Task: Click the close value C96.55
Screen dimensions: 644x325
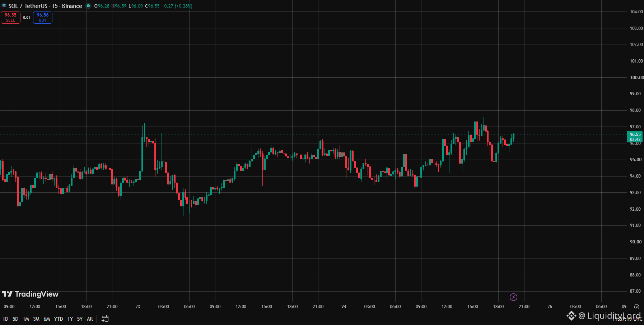Action: pyautogui.click(x=152, y=6)
